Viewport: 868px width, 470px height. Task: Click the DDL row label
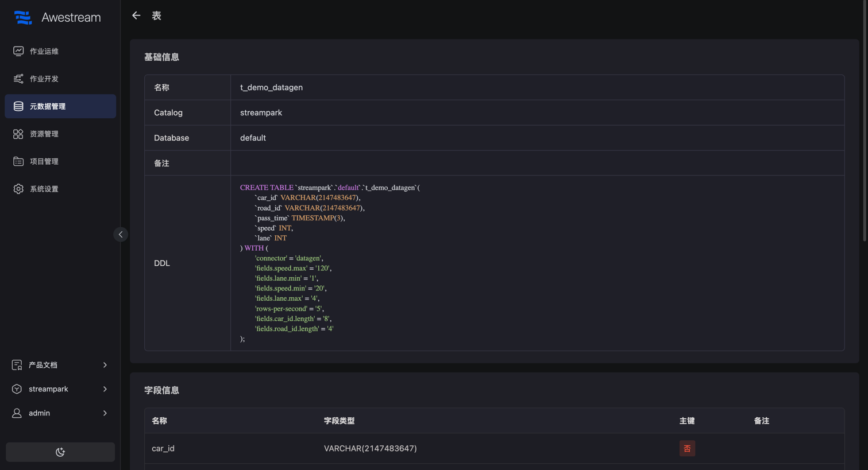click(162, 263)
